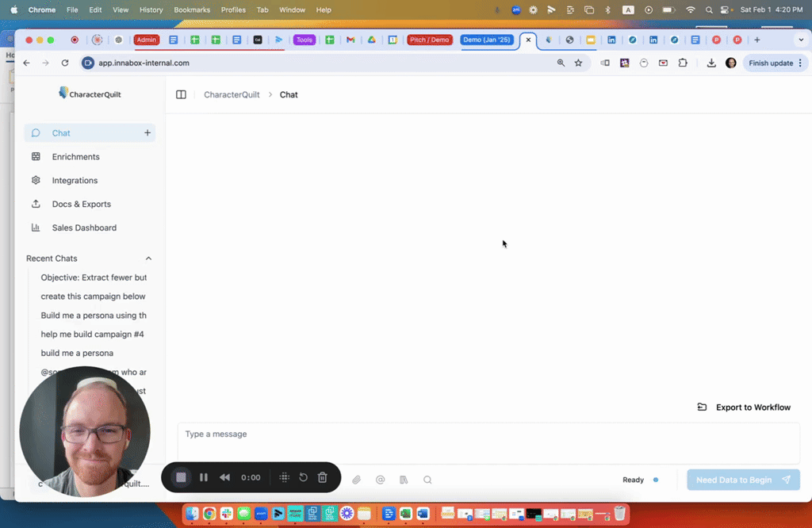
Task: Pause the screen recording
Action: (x=204, y=477)
